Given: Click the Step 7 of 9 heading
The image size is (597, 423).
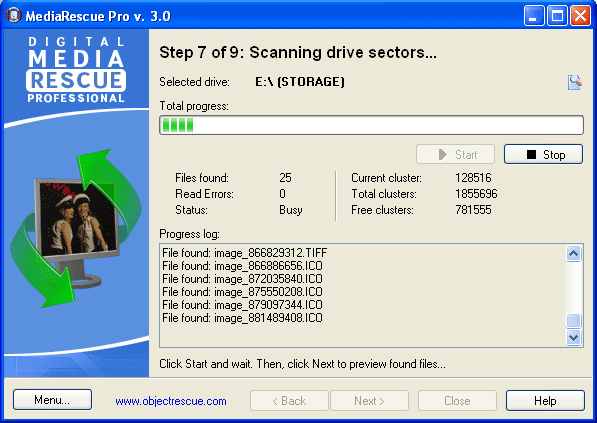Looking at the screenshot, I should click(x=298, y=53).
